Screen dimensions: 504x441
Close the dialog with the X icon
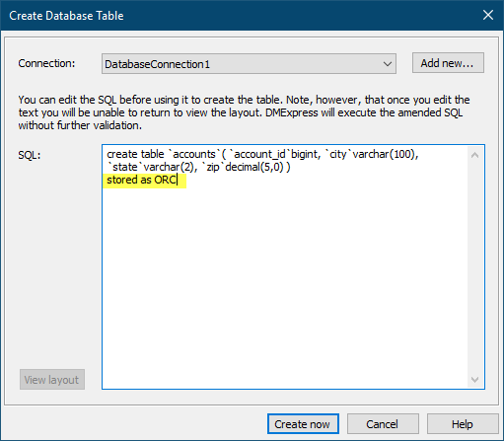[x=488, y=15]
